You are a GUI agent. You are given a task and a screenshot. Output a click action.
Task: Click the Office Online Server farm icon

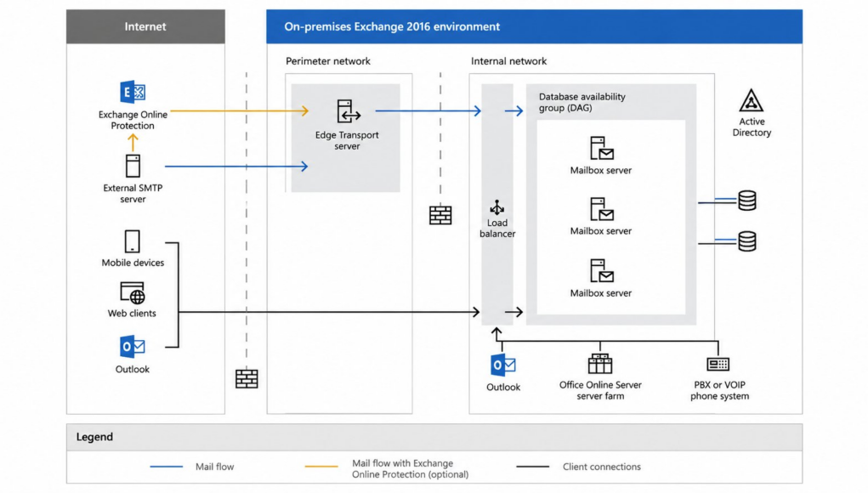tap(600, 364)
